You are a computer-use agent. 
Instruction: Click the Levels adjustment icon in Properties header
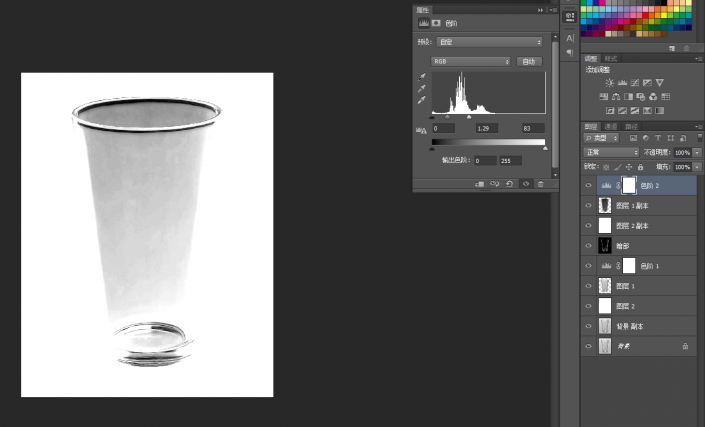pos(424,23)
